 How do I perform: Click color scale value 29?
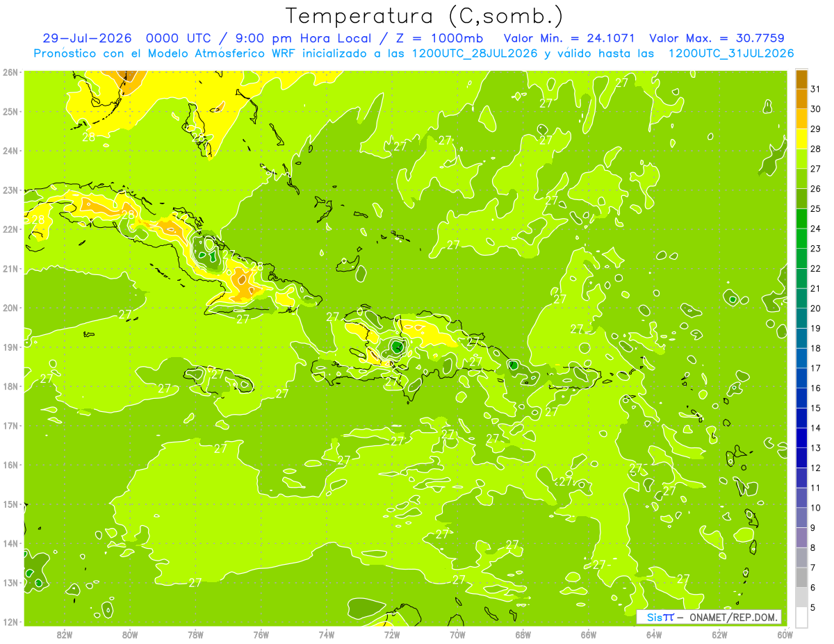click(815, 129)
